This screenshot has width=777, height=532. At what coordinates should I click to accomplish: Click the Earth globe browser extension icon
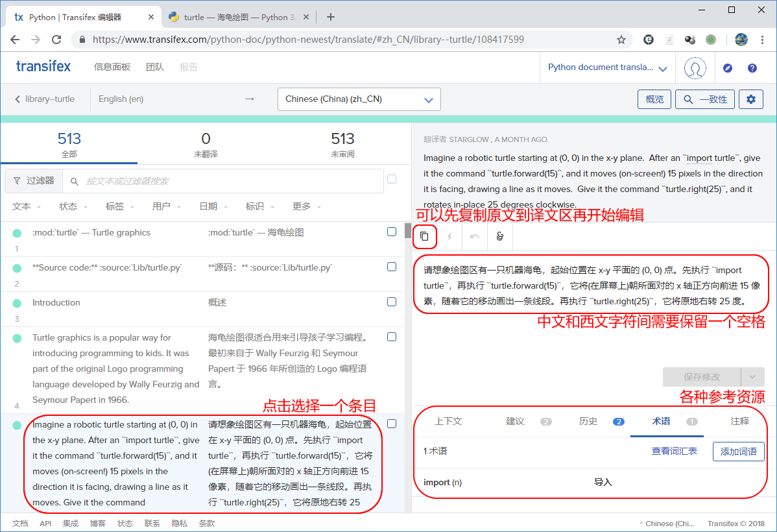pyautogui.click(x=741, y=40)
